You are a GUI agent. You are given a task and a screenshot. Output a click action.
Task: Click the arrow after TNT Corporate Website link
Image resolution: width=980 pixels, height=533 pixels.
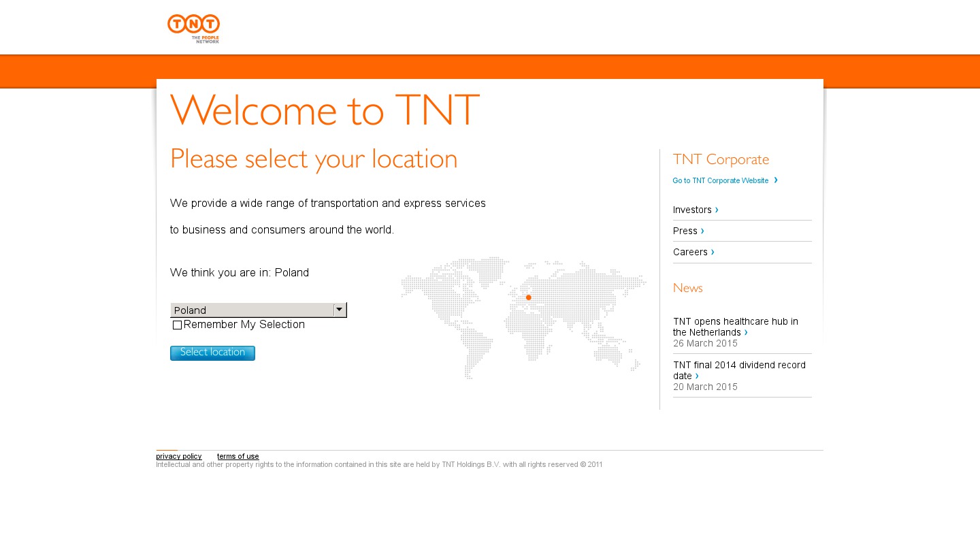tap(776, 180)
